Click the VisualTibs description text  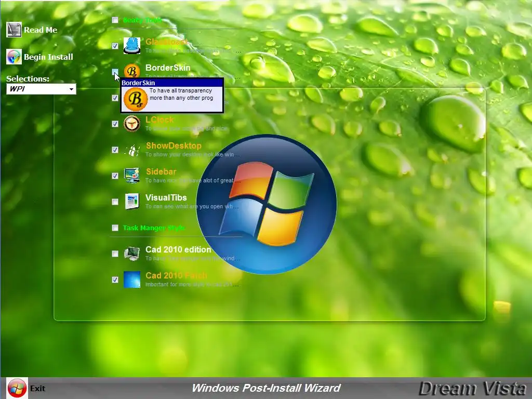tap(192, 206)
